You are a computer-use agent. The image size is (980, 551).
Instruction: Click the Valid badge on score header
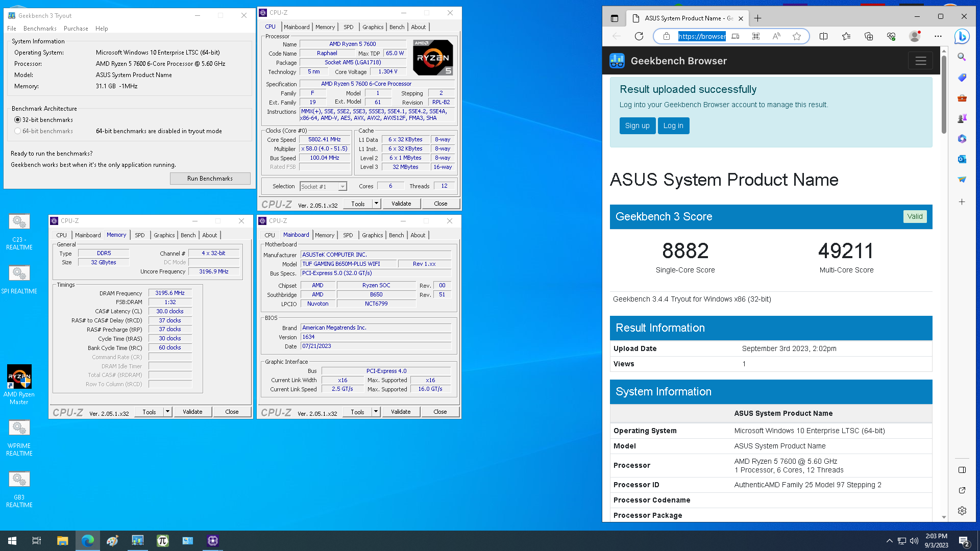tap(915, 216)
